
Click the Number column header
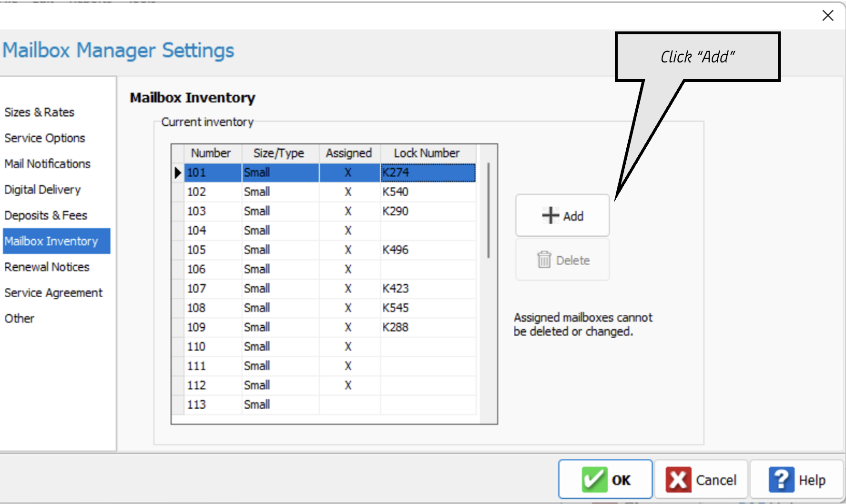213,153
